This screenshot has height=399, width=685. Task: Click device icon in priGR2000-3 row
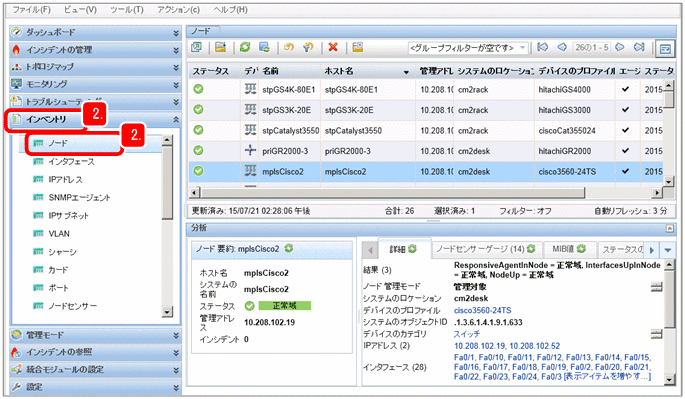point(250,151)
